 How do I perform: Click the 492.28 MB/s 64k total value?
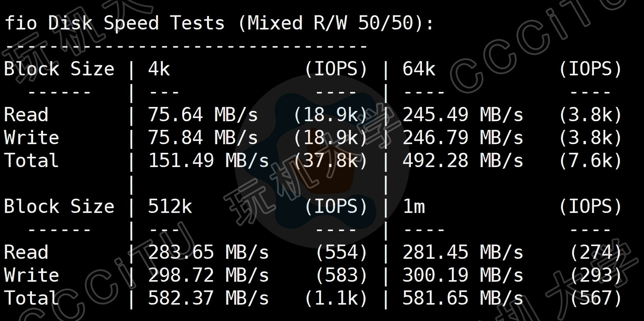[463, 160]
